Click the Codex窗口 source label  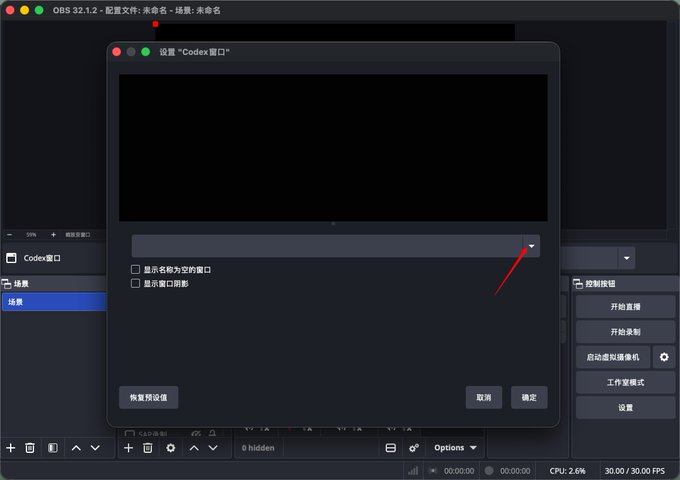[x=42, y=258]
